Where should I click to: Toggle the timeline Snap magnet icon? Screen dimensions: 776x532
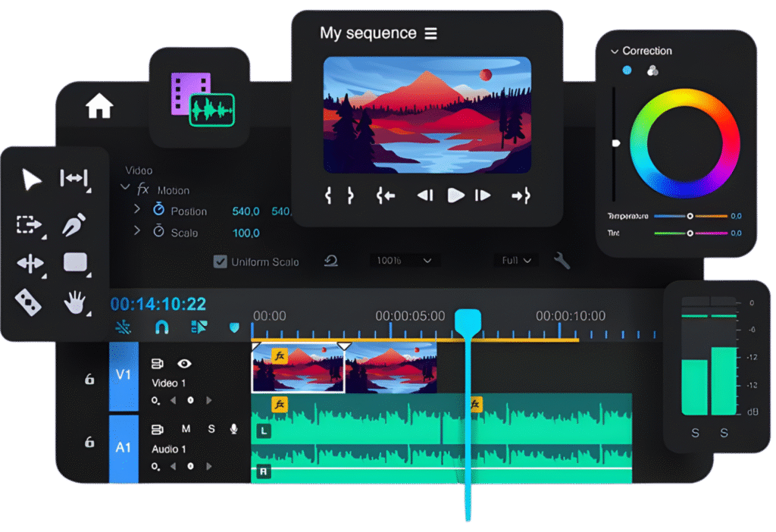161,327
